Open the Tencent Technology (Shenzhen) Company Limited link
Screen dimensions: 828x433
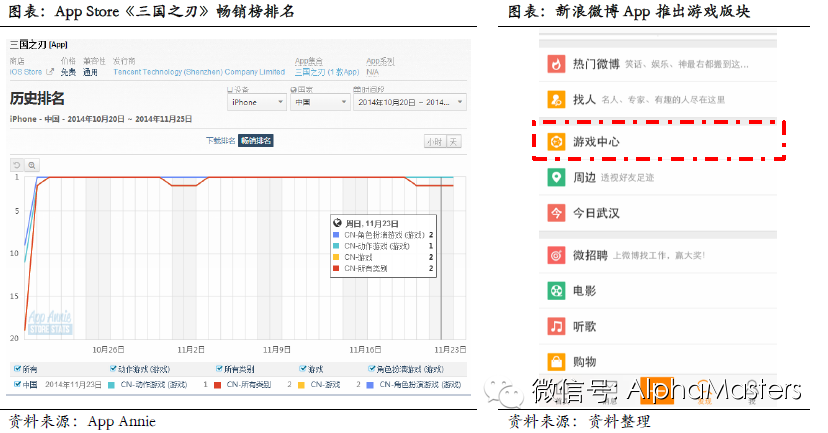point(199,72)
